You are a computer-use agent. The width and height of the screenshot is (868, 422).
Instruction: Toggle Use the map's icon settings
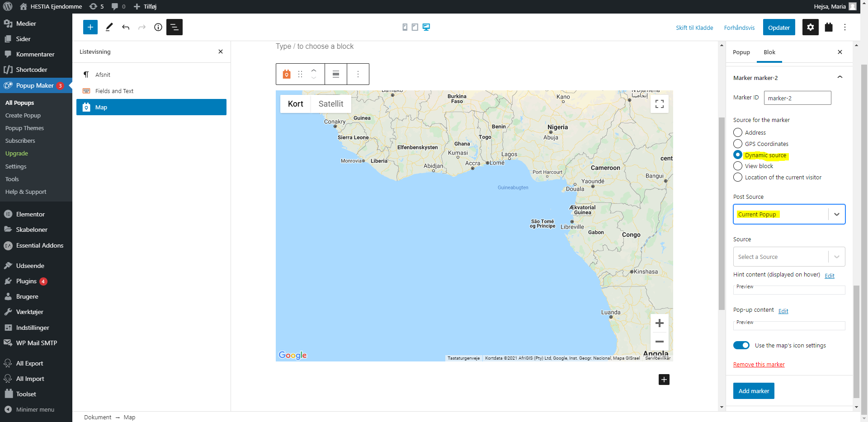click(x=741, y=345)
